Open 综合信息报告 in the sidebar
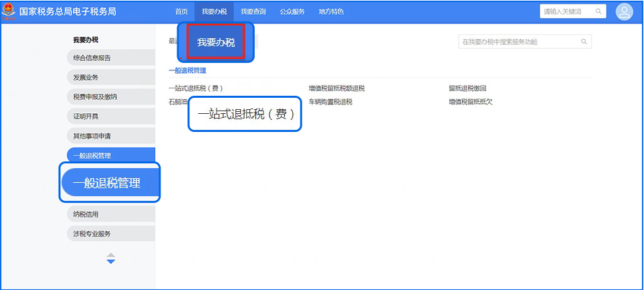This screenshot has height=290, width=644. (92, 58)
